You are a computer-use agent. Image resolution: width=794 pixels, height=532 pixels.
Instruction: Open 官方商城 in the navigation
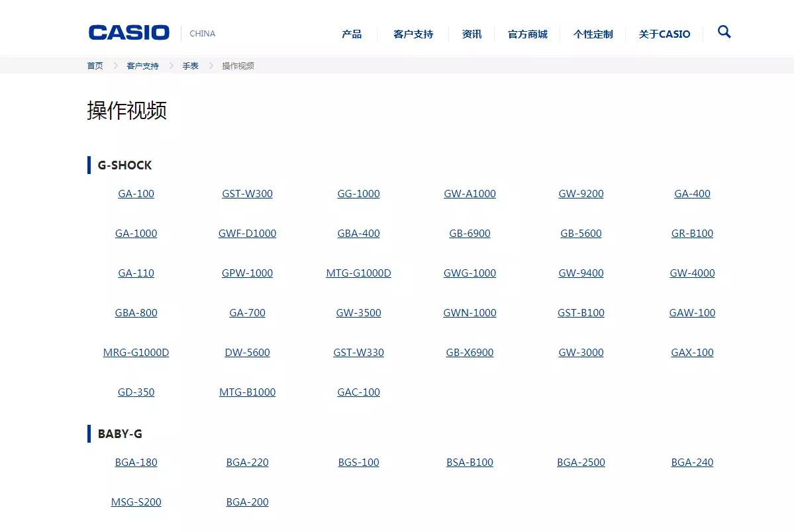click(x=528, y=34)
